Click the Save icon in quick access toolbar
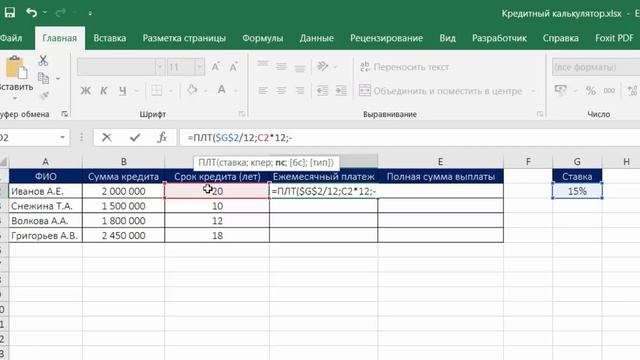 pyautogui.click(x=10, y=13)
